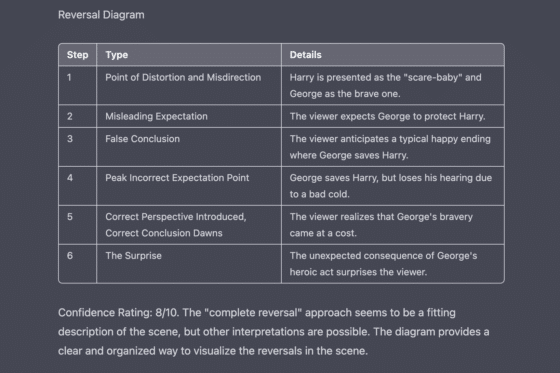Select the Details column header
Image resolution: width=560 pixels, height=373 pixels.
pyautogui.click(x=393, y=55)
